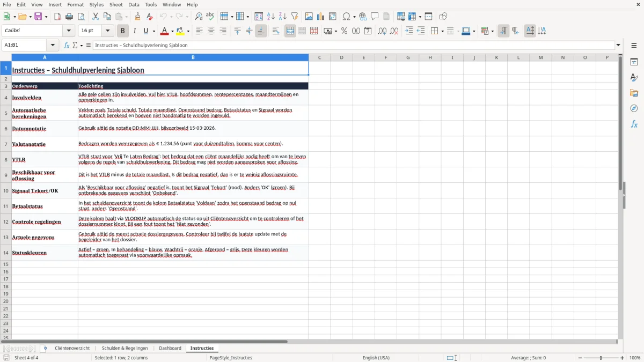Apply the red font color swatch
Image resolution: width=644 pixels, height=362 pixels.
coord(165,31)
